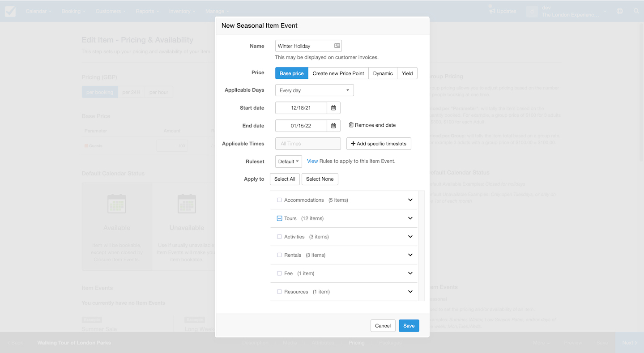Select per hour pricing option
Screen dimensions: 644x353
pyautogui.click(x=159, y=92)
